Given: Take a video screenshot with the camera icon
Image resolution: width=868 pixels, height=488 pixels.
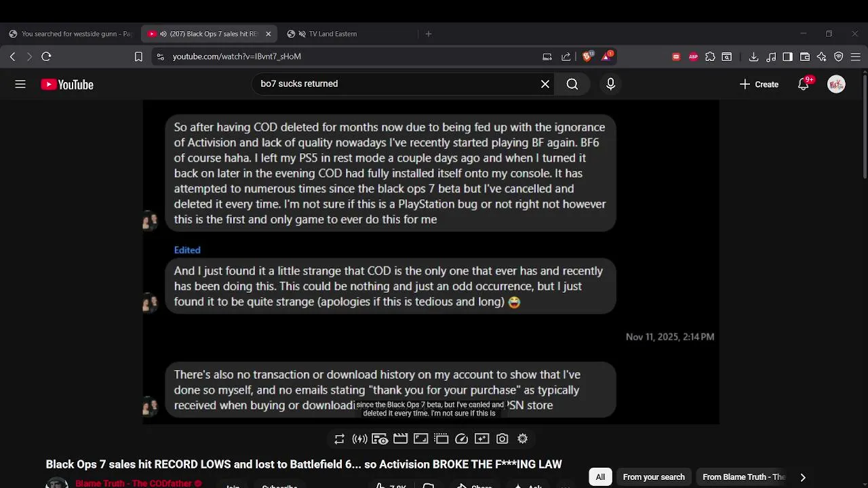Looking at the screenshot, I should coord(502,439).
